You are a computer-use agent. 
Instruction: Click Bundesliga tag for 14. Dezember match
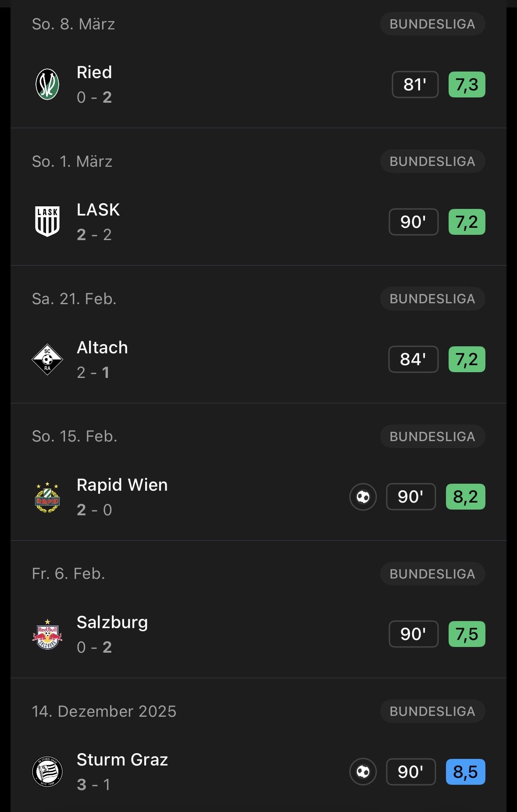click(x=432, y=711)
